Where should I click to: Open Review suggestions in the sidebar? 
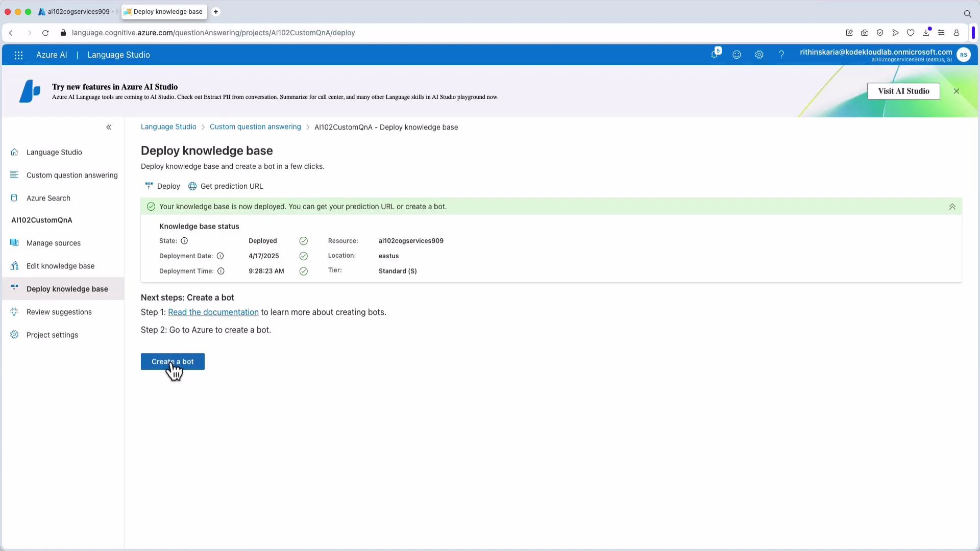[59, 312]
